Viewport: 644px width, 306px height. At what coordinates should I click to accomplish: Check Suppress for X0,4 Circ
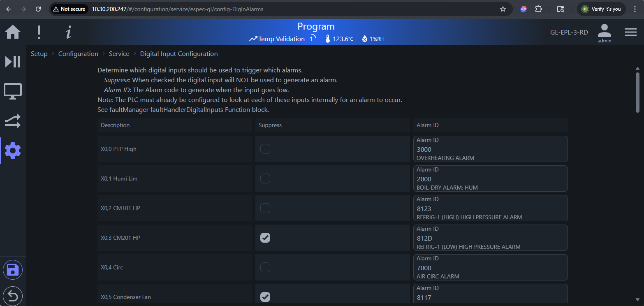[x=265, y=267]
